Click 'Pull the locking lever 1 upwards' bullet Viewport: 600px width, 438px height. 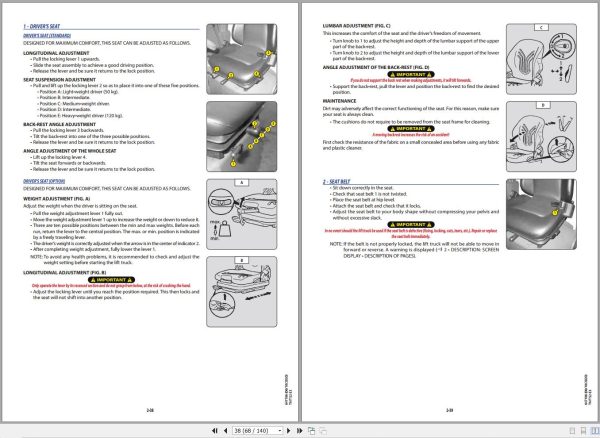pyautogui.click(x=66, y=59)
